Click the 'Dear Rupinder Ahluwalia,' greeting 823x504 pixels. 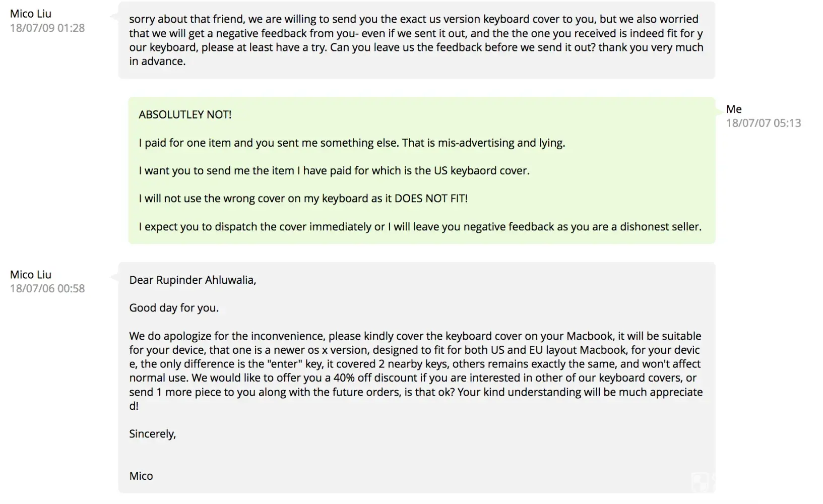point(193,280)
